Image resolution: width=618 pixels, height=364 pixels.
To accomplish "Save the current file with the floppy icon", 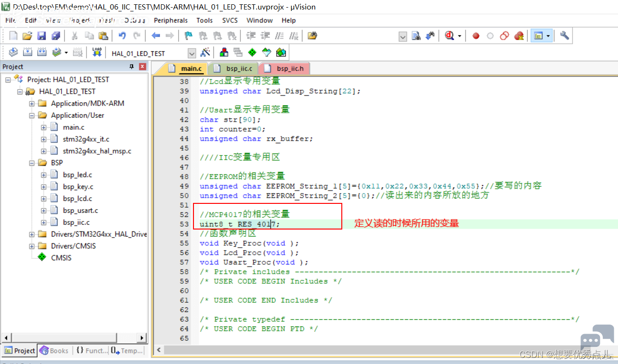I will 42,36.
